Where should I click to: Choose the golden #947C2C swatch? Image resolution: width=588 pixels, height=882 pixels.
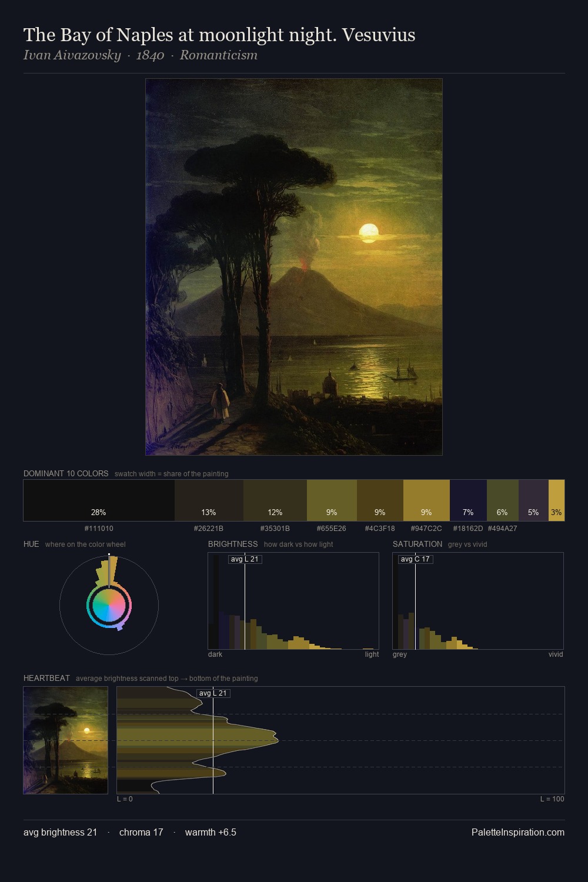426,500
